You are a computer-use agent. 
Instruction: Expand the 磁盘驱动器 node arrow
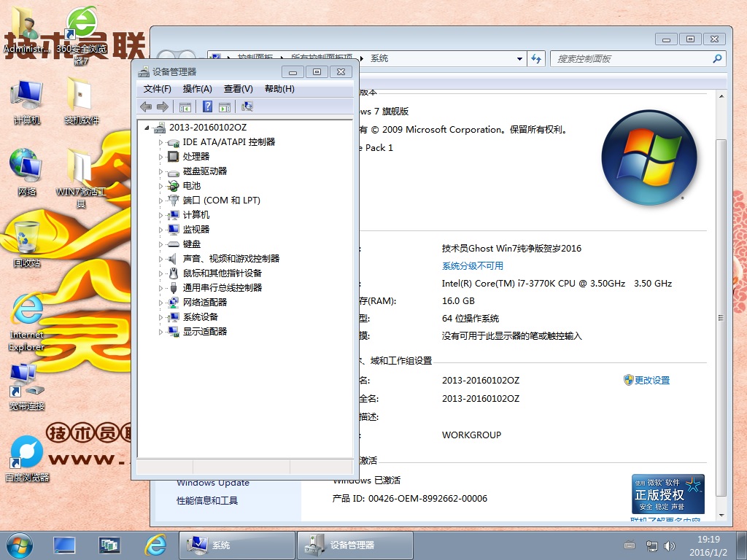pos(160,171)
